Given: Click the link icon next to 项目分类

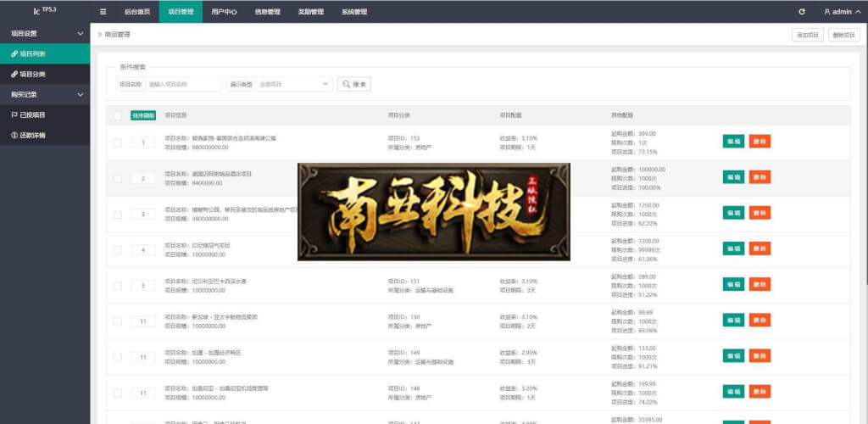Looking at the screenshot, I should 14,74.
